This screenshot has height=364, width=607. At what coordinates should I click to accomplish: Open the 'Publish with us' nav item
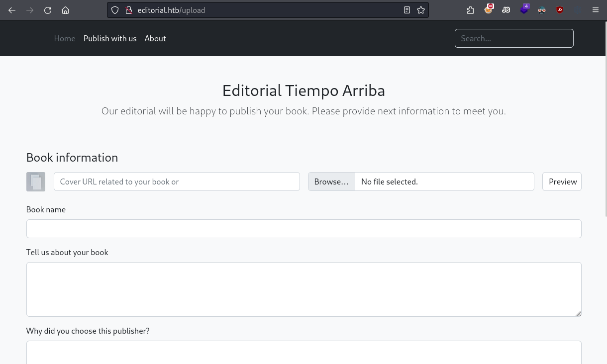(x=110, y=38)
